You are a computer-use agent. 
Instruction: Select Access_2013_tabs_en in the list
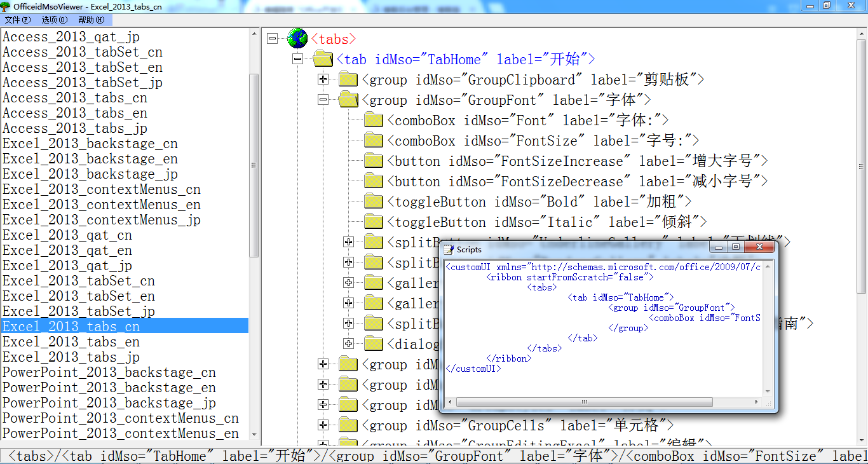(x=75, y=113)
